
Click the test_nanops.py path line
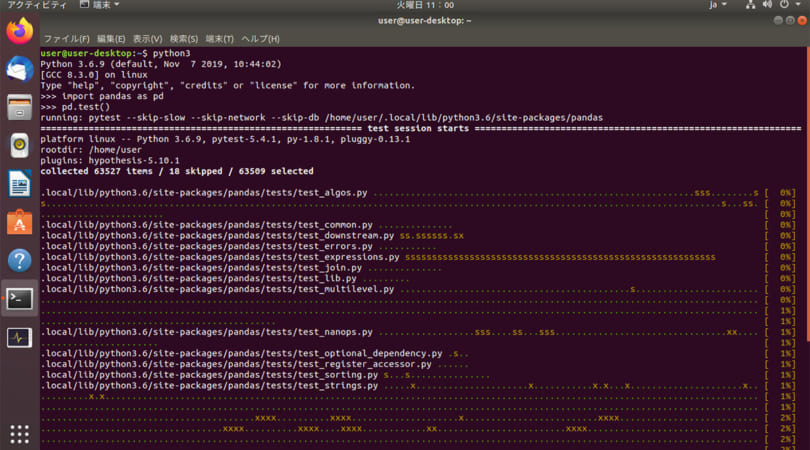[207, 332]
